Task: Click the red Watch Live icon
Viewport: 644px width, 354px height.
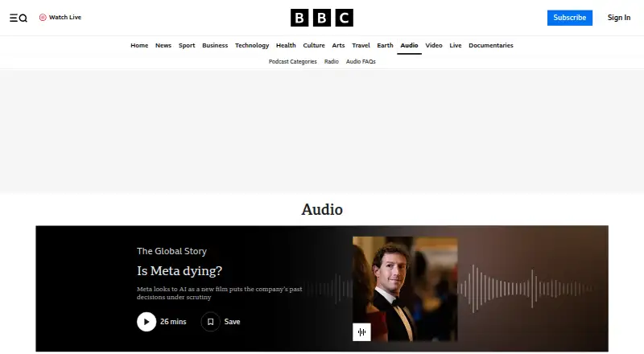Action: pos(43,17)
